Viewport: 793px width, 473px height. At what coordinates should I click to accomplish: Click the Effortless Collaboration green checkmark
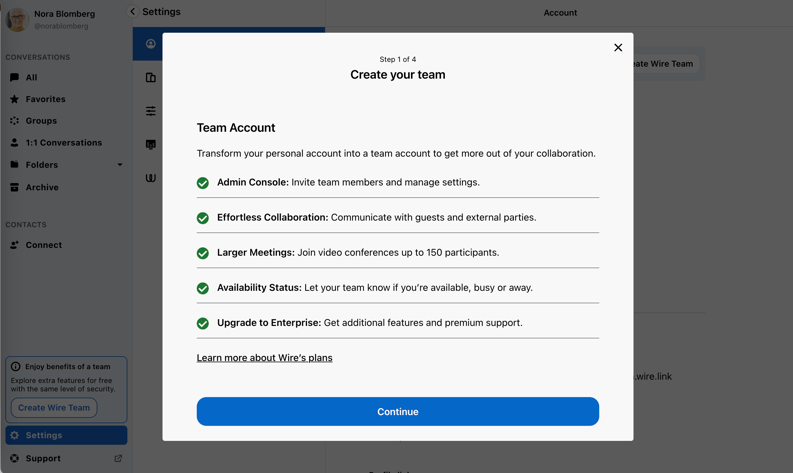click(203, 218)
